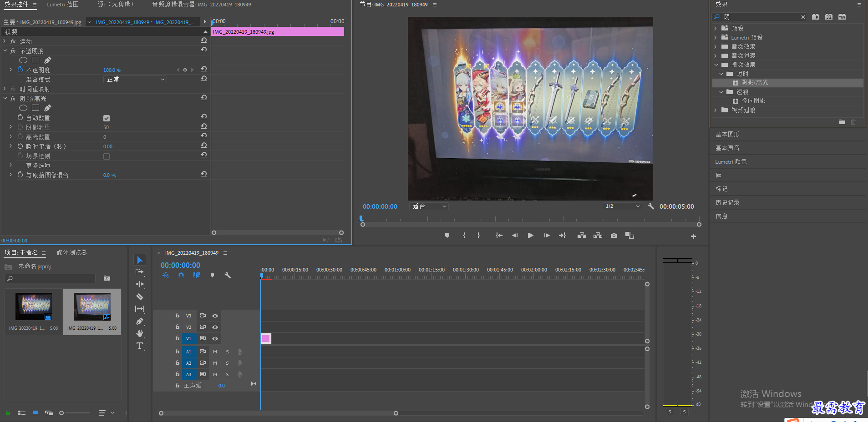Expand the 视频过渡 folder

716,110
